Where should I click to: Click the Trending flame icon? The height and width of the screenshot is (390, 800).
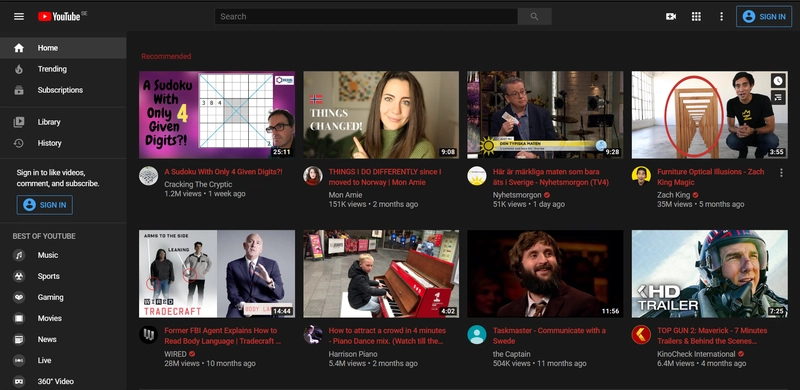19,69
